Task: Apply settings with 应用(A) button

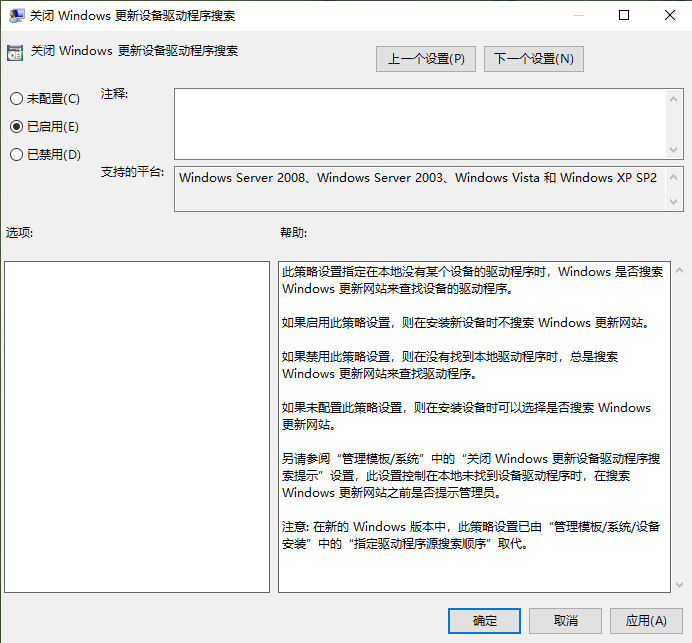Action: click(646, 621)
